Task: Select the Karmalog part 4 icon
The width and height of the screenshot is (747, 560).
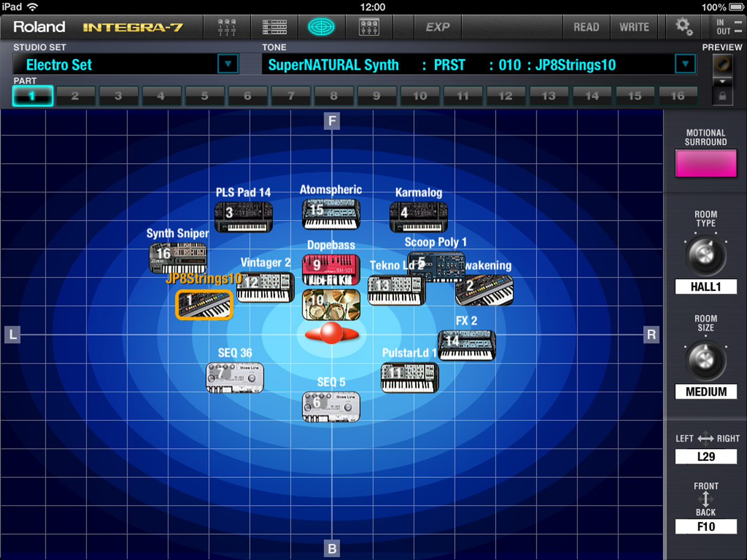Action: click(x=419, y=217)
